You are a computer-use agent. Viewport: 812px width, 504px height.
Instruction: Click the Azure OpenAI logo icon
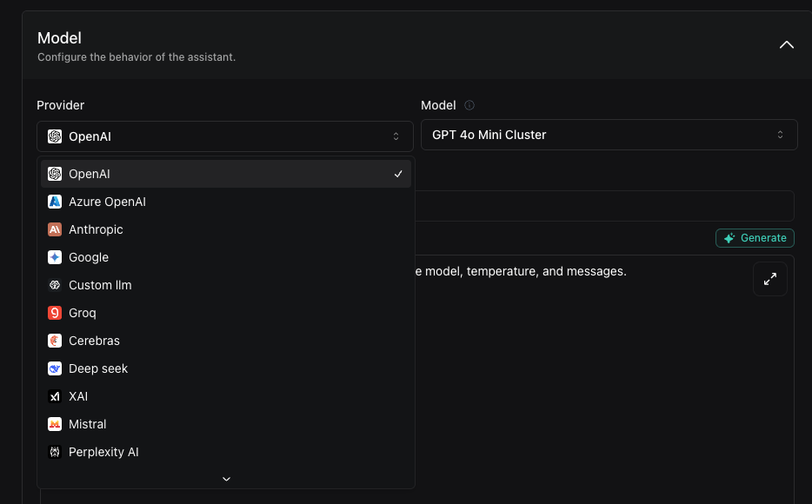tap(55, 202)
